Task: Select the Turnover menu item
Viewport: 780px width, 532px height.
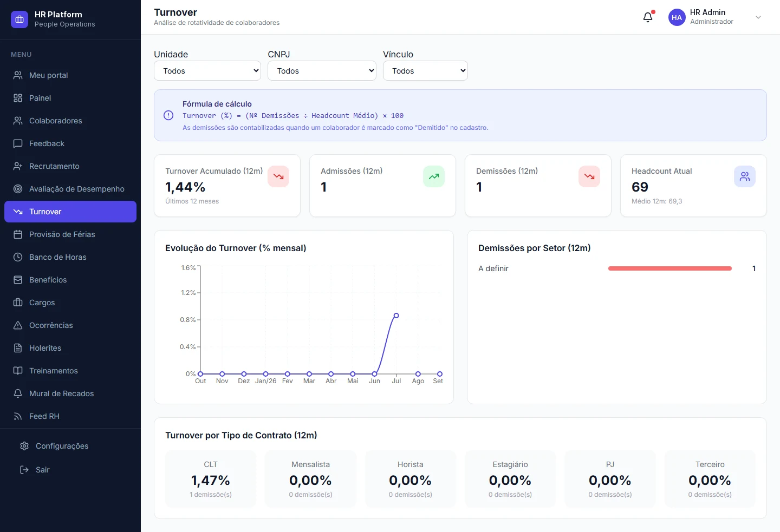Action: (70, 212)
